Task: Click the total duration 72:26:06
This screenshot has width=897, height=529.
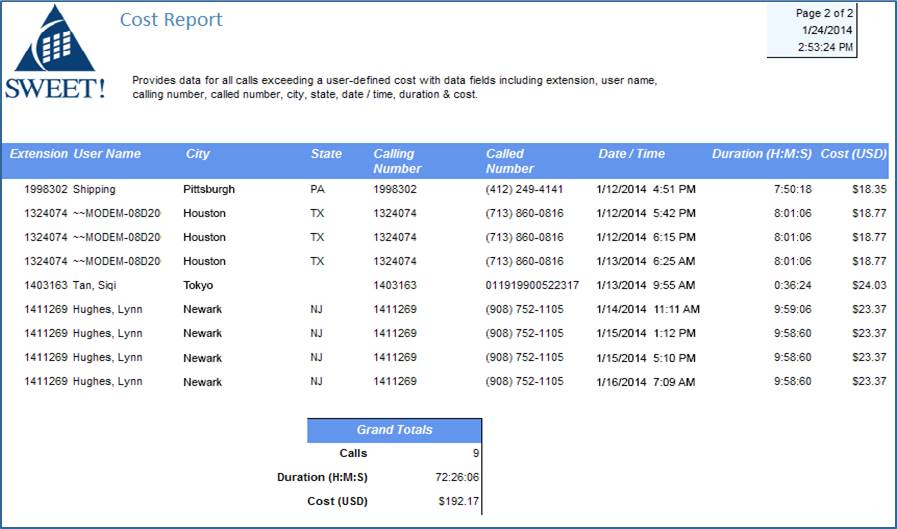Action: click(457, 478)
